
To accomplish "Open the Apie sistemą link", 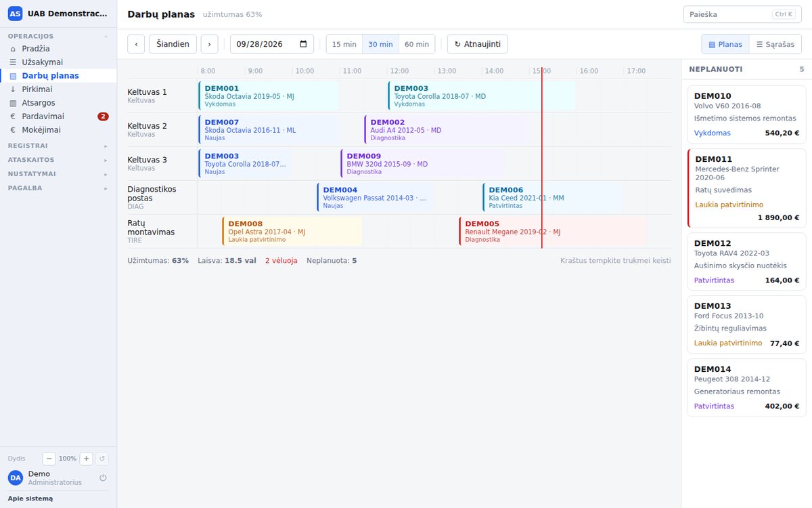I will tap(30, 499).
